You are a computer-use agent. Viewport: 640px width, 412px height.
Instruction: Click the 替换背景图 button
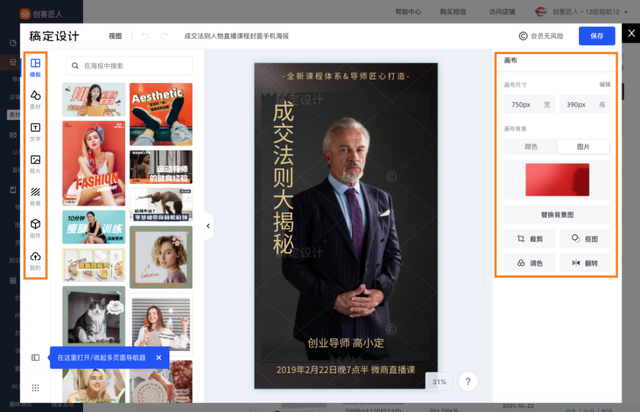557,214
